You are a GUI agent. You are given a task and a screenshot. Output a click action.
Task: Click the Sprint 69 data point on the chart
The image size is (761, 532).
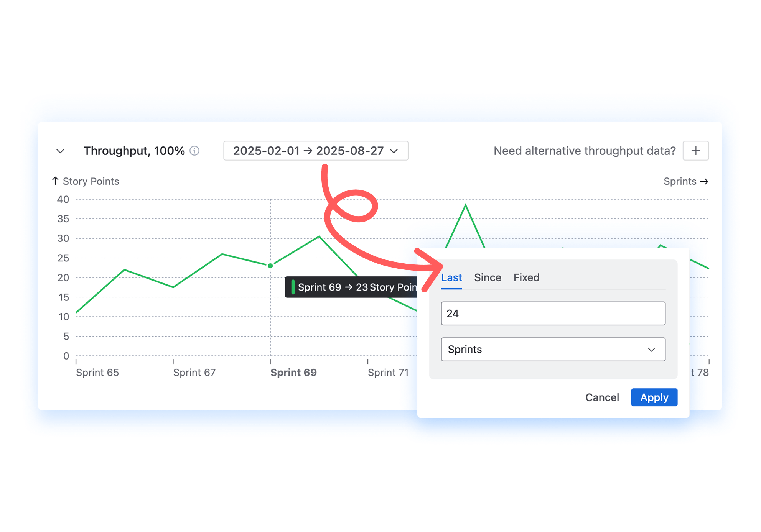(x=270, y=266)
